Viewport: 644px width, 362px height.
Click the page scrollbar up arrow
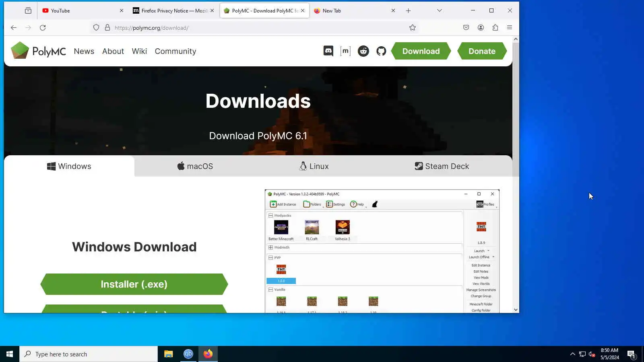(x=516, y=39)
